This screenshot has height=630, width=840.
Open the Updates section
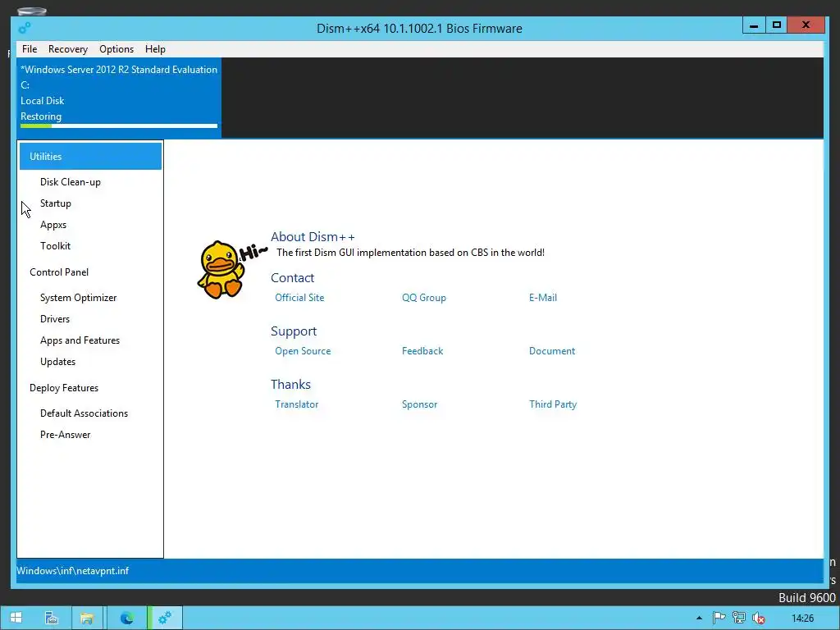58,362
